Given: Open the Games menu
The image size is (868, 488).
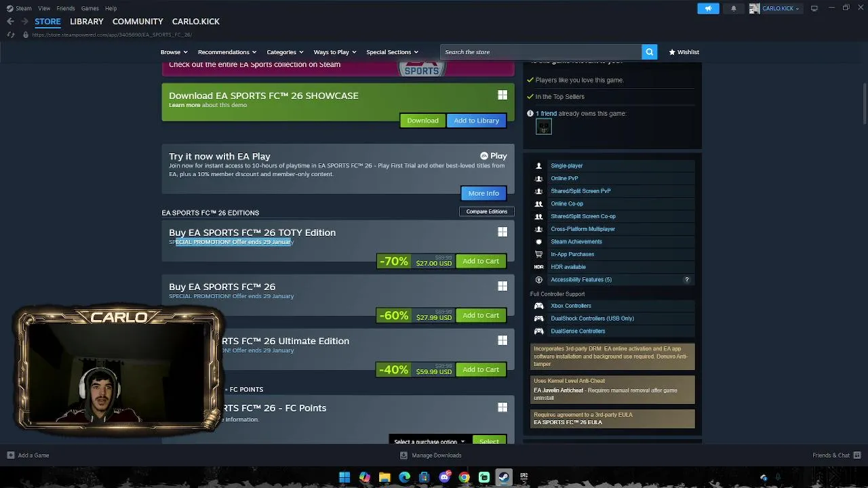Looking at the screenshot, I should click(90, 8).
